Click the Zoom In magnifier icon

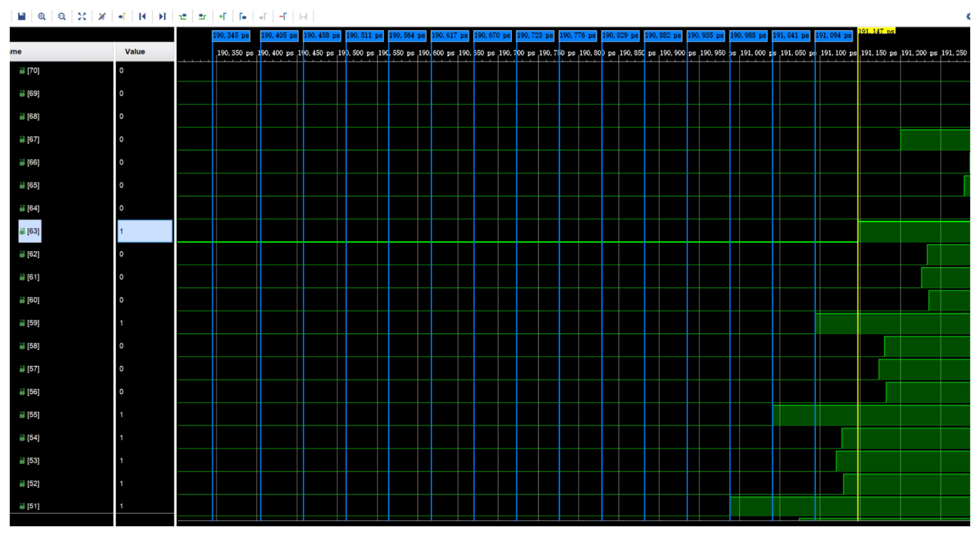click(42, 16)
